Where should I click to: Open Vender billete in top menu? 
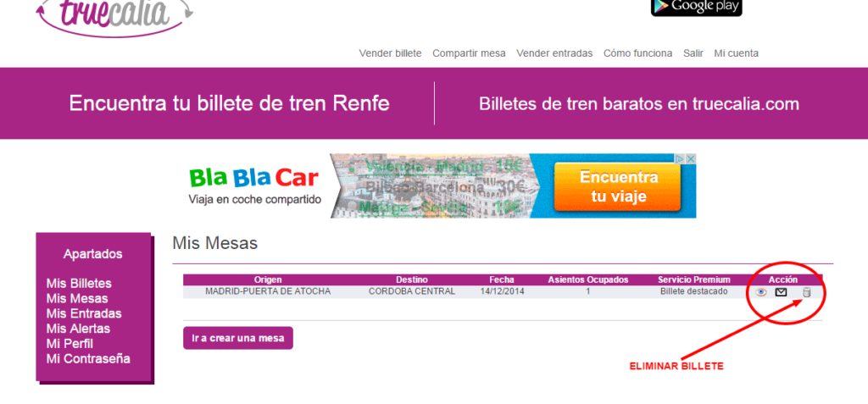pyautogui.click(x=390, y=53)
